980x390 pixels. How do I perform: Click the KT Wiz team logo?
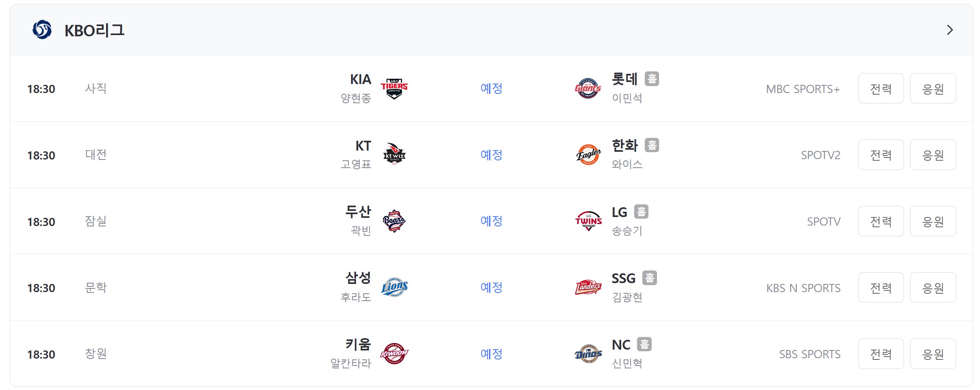pos(394,155)
